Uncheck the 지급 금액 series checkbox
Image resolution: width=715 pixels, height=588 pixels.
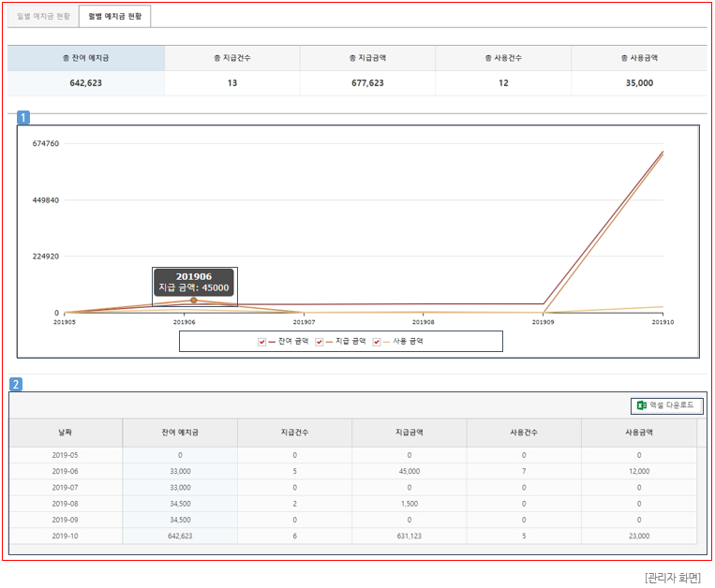click(320, 342)
